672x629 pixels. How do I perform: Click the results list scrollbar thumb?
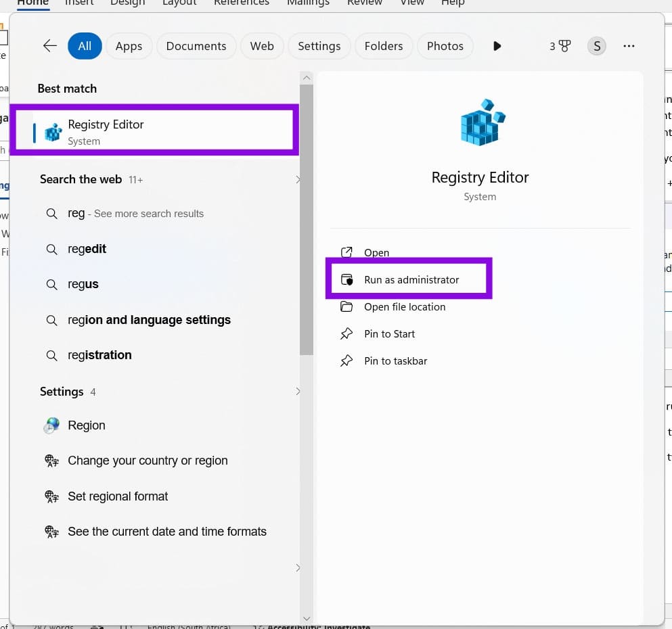pyautogui.click(x=306, y=220)
